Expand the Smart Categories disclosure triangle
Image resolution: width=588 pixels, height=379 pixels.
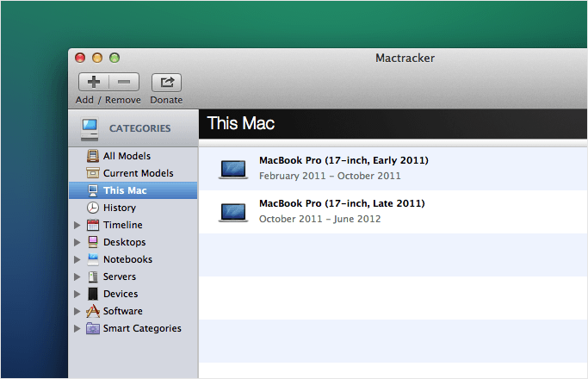(77, 329)
